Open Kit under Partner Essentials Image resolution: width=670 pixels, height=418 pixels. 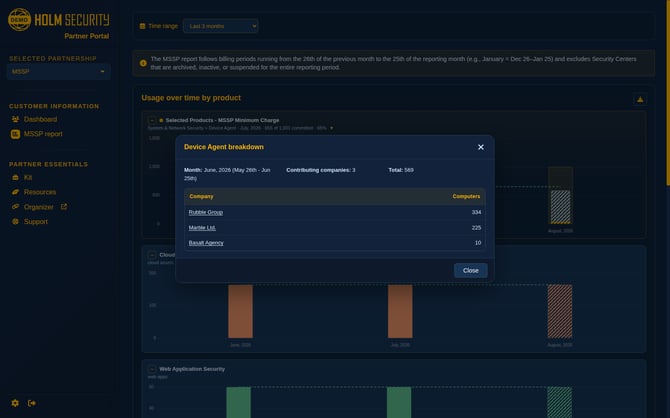28,177
